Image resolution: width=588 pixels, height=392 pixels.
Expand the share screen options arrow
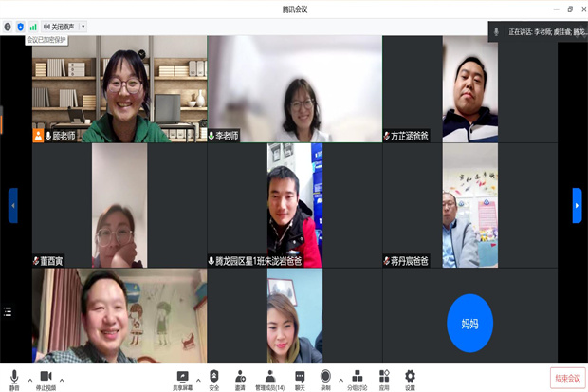[x=198, y=378]
